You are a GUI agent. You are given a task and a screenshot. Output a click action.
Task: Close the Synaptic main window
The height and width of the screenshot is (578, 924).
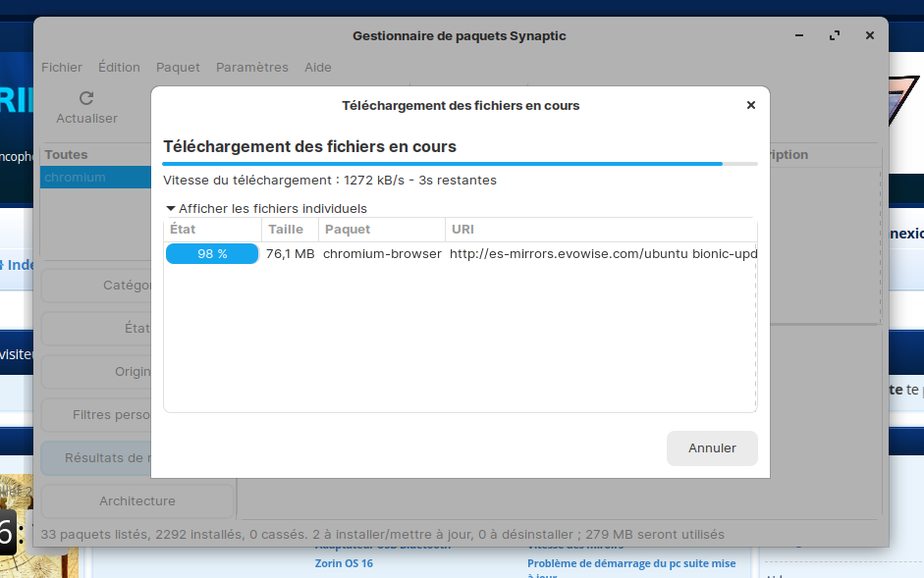coord(869,35)
